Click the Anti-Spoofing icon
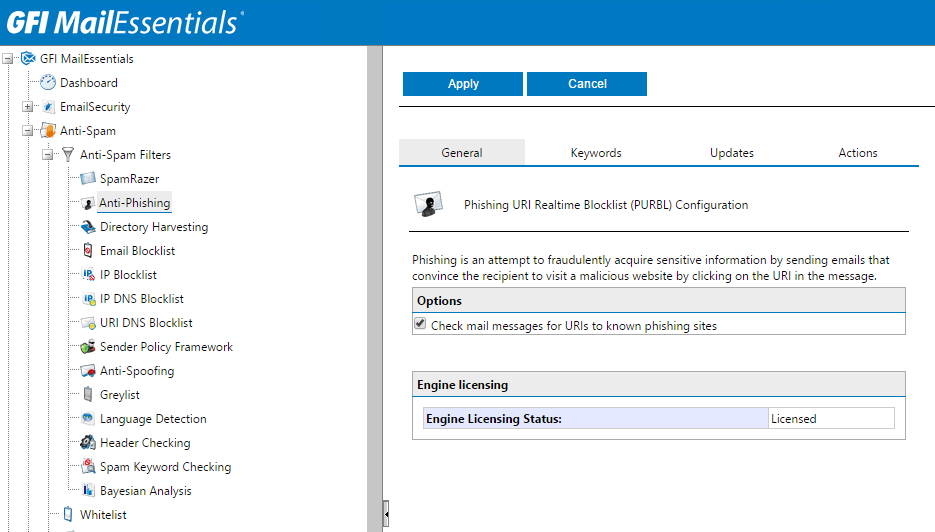The height and width of the screenshot is (532, 935). [x=88, y=370]
